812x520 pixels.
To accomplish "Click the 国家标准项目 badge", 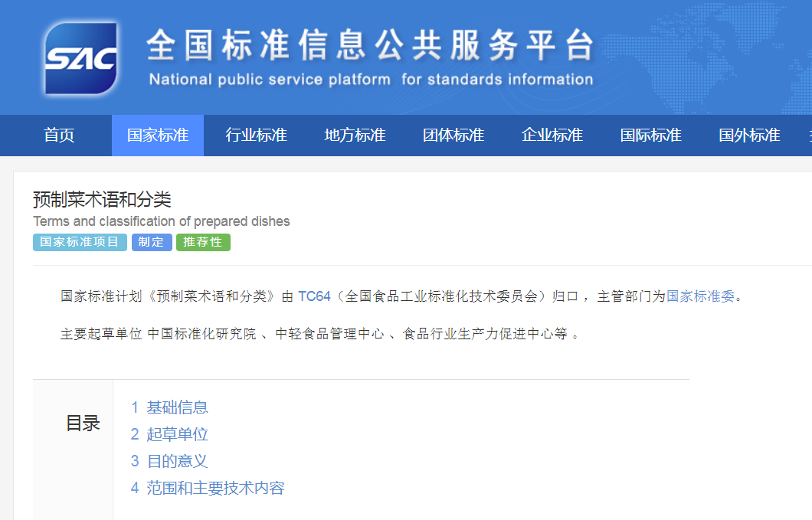I will [79, 242].
